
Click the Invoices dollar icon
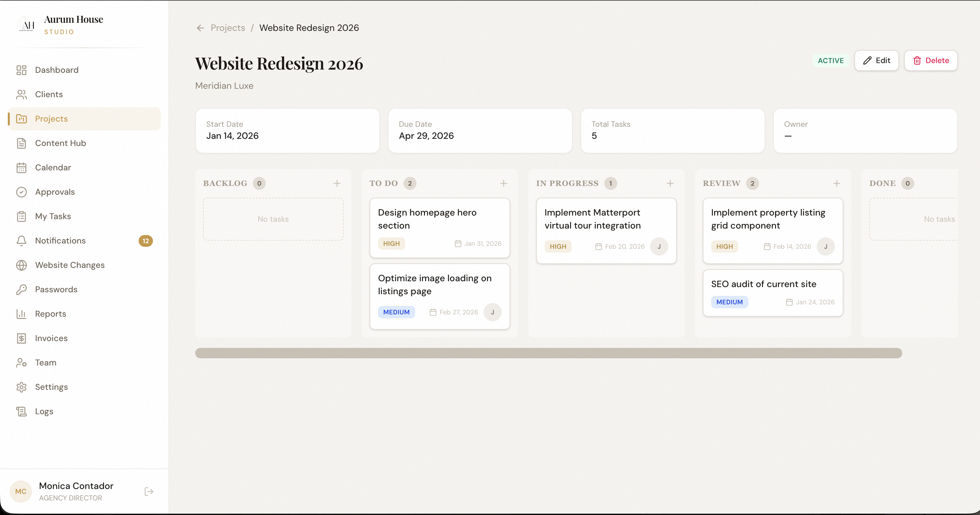22,338
